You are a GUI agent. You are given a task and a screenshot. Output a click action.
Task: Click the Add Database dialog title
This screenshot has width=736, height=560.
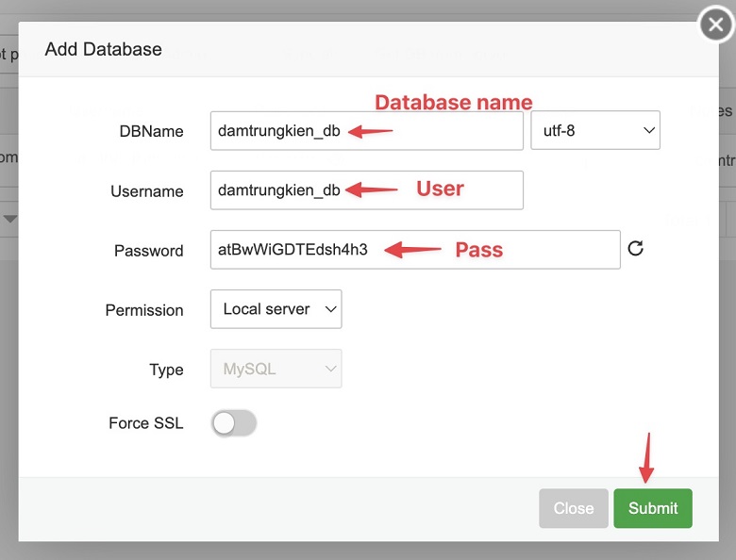[104, 50]
